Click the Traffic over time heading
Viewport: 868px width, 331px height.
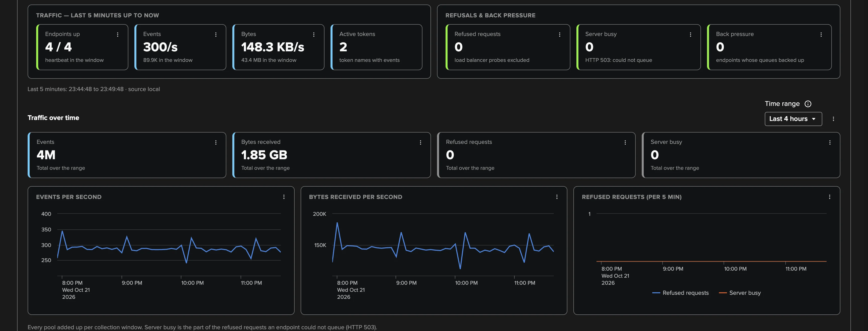tap(53, 118)
